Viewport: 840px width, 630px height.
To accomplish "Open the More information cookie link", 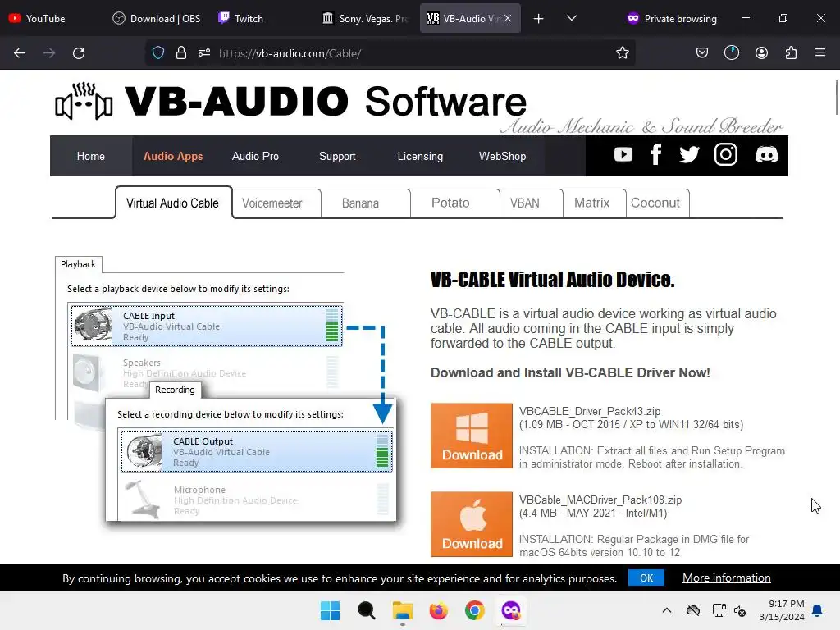I will pos(727,578).
